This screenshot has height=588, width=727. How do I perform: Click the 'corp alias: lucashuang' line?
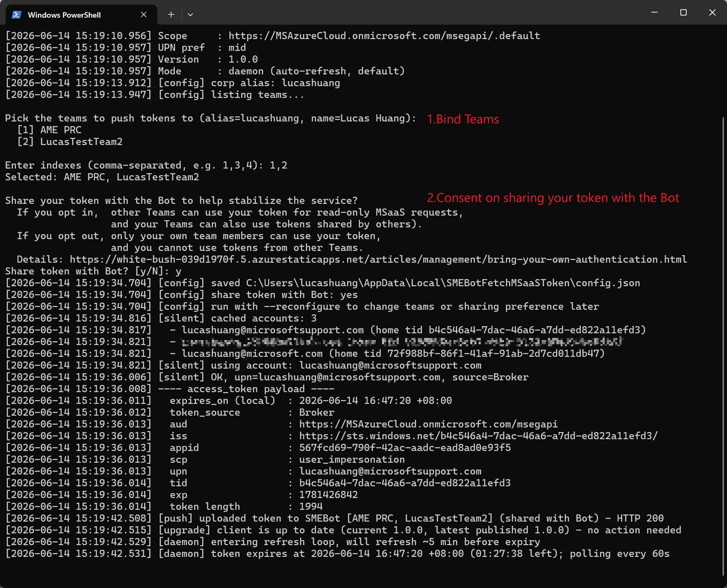(x=173, y=83)
